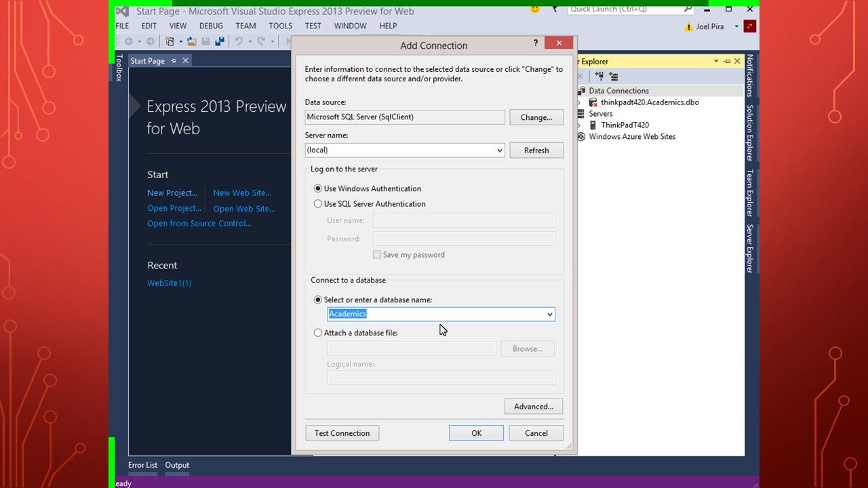Click the Refresh button
Image resolution: width=868 pixels, height=488 pixels.
click(x=536, y=150)
